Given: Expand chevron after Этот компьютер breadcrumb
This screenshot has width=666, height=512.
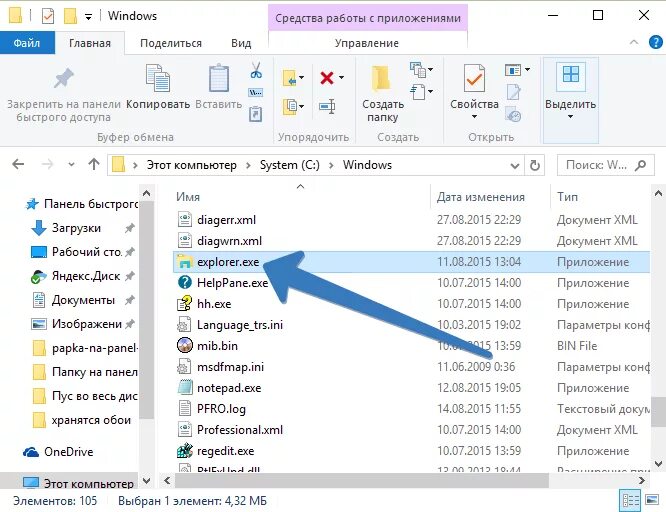Looking at the screenshot, I should [248, 165].
